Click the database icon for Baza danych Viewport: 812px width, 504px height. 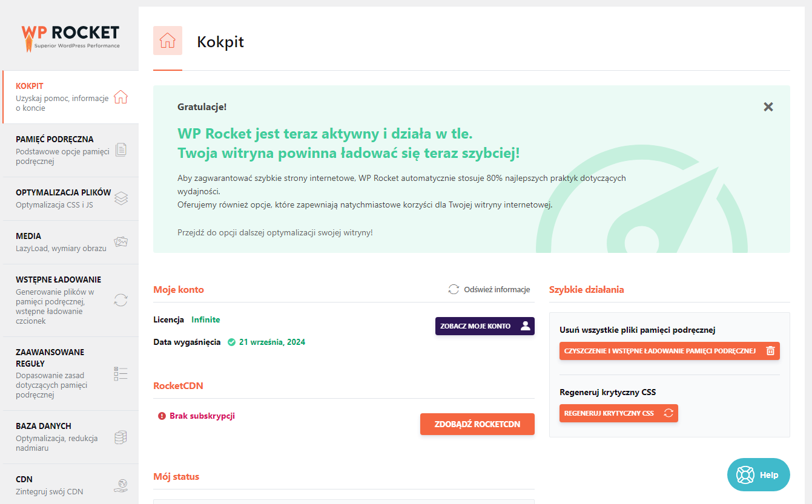pos(120,437)
